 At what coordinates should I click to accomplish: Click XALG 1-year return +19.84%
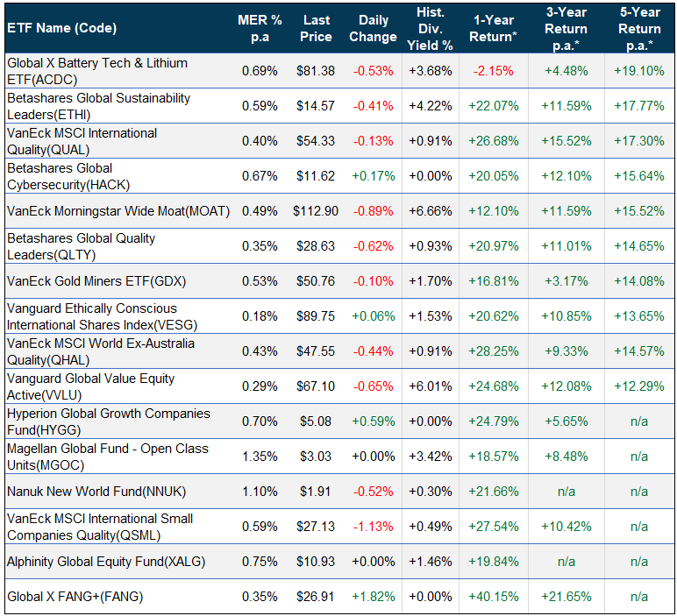[493, 562]
